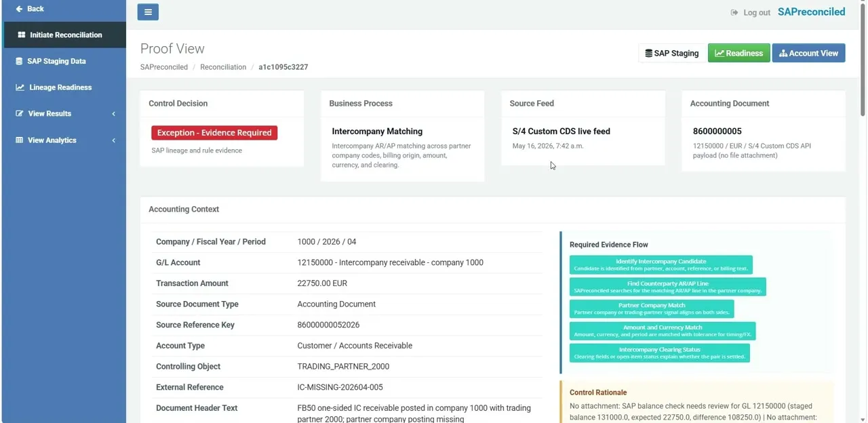Click the Back arrow icon
Screen dimensions: 868x423
pos(19,9)
